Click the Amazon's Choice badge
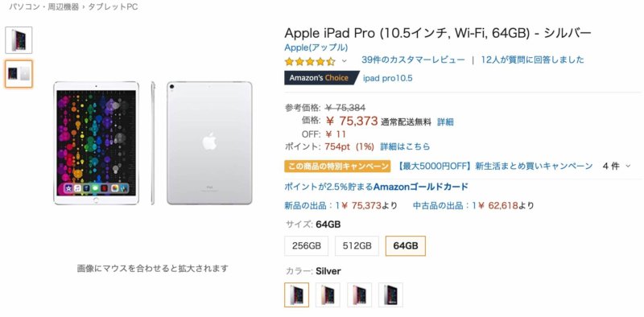The image size is (644, 317). (321, 77)
